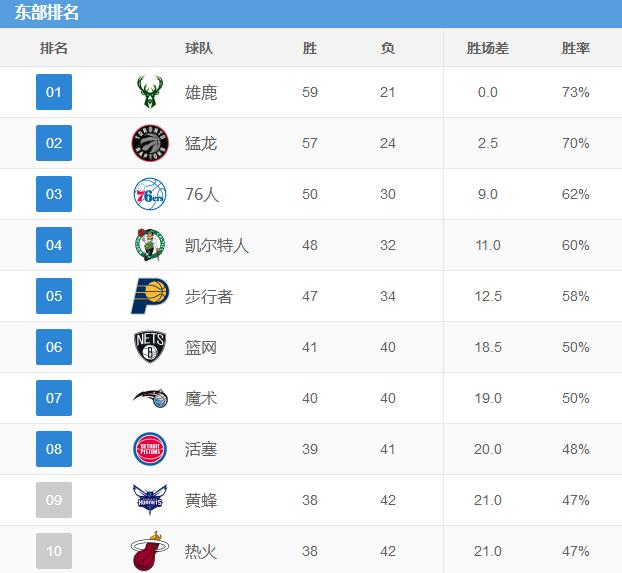Sort by the 胜场差 column header
622x573 pixels.
pyautogui.click(x=488, y=48)
